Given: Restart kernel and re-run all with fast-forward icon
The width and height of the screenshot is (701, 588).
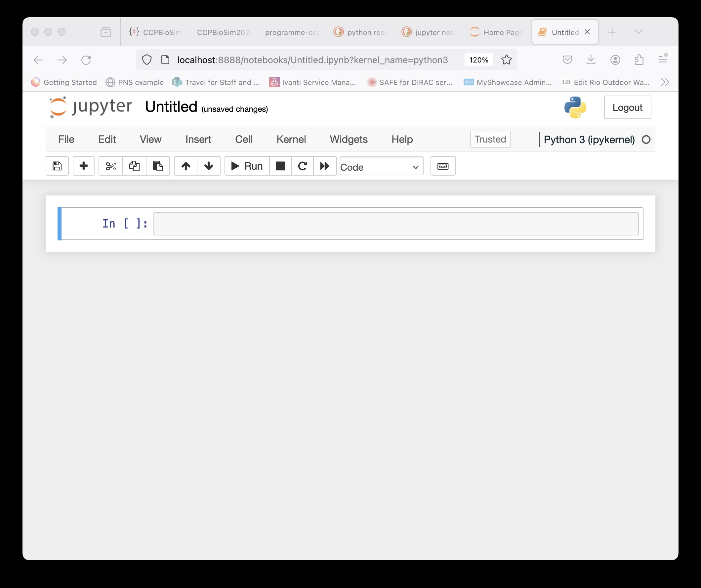Looking at the screenshot, I should click(x=325, y=166).
